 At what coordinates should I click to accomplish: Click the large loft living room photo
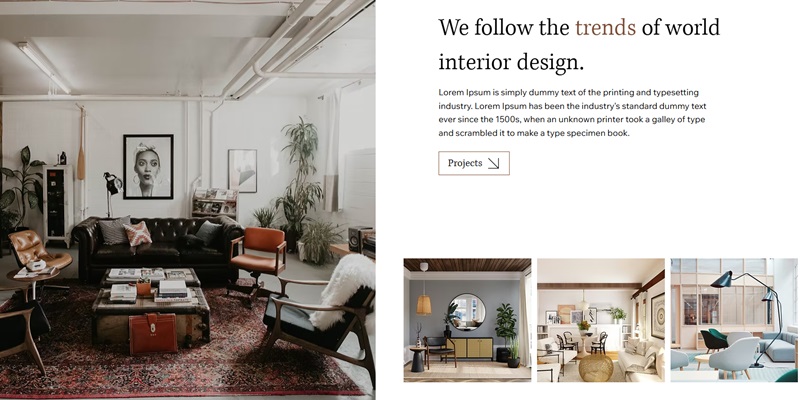tap(187, 200)
